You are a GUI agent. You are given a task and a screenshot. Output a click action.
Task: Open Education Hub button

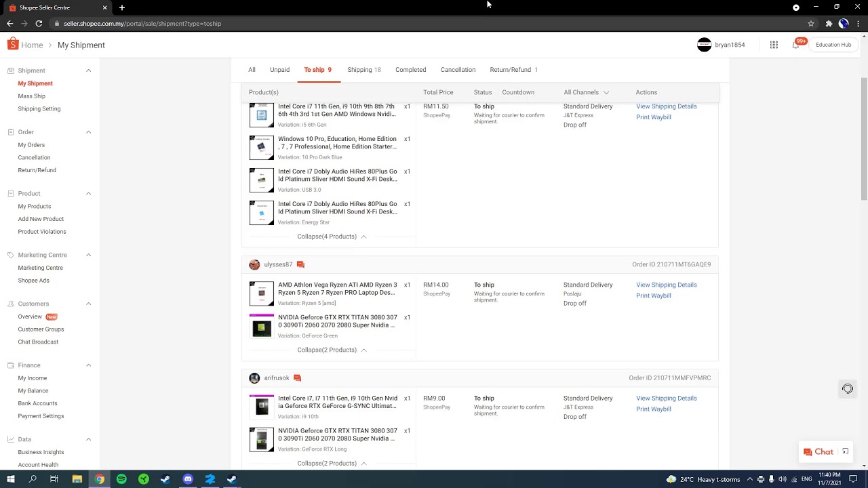click(x=833, y=45)
